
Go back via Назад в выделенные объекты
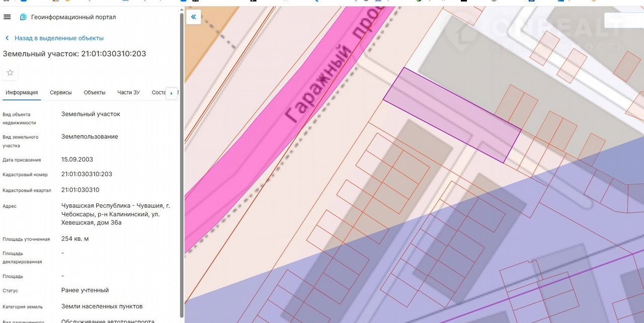[x=59, y=38]
